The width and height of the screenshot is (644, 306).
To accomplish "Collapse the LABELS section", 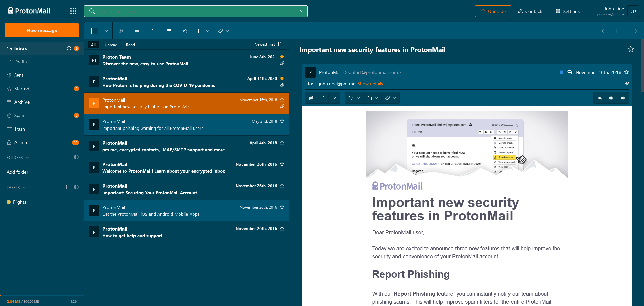I will point(16,188).
